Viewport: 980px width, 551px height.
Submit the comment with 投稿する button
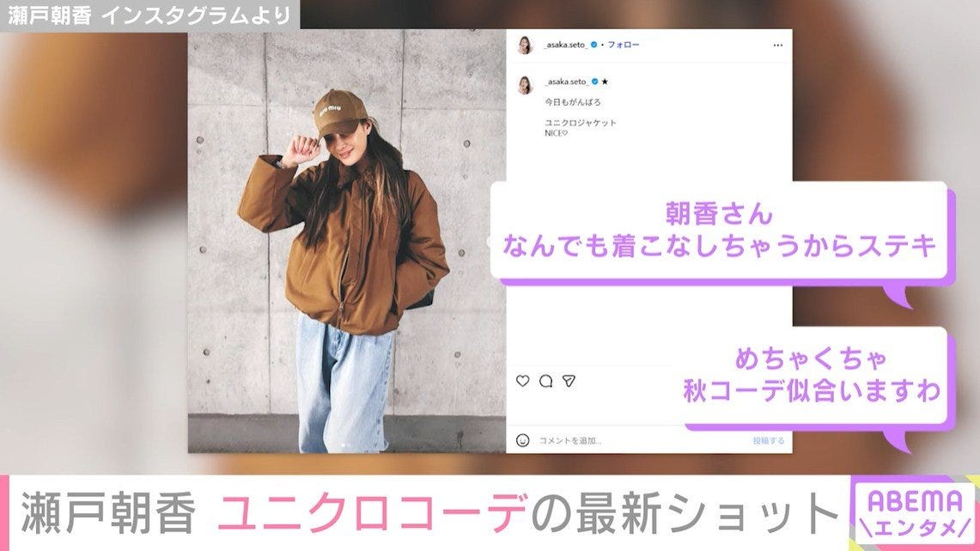768,440
